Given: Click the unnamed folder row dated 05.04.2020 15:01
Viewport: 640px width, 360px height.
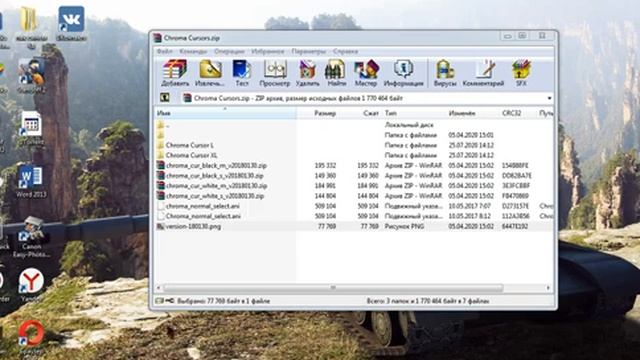Looking at the screenshot, I should (353, 135).
